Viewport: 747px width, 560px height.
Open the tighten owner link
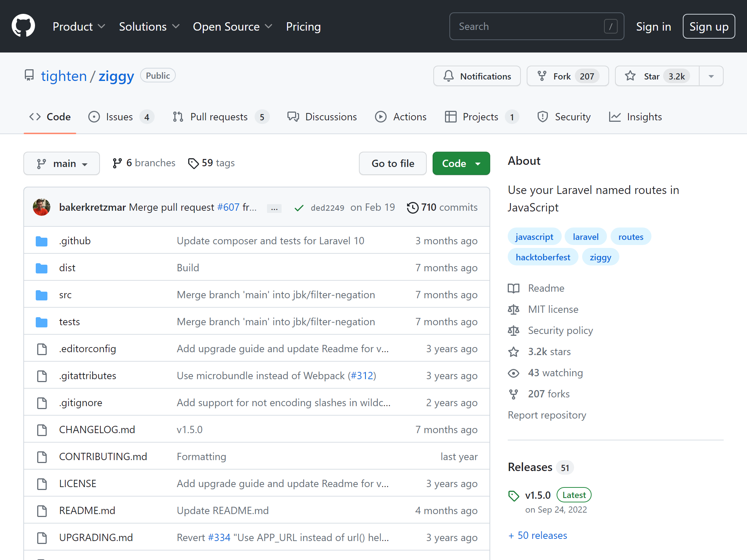pos(64,76)
